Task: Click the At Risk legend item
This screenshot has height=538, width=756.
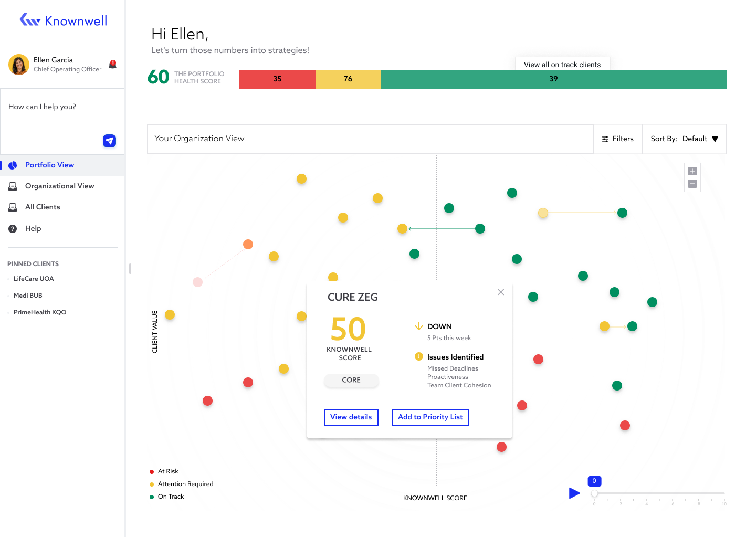Action: click(x=164, y=471)
